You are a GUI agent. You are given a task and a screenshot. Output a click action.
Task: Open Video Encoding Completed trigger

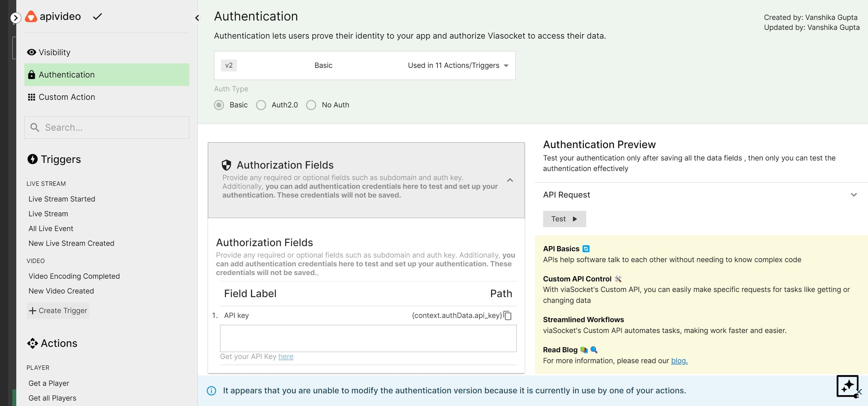74,276
